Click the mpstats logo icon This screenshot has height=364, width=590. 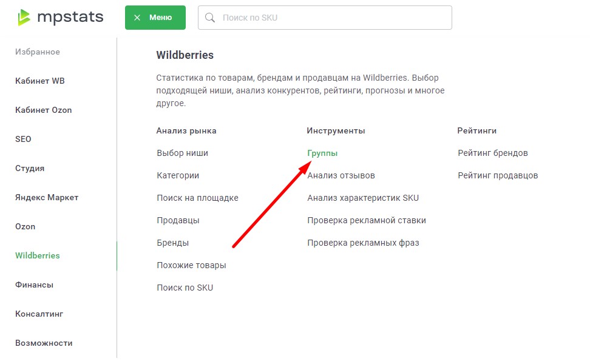pyautogui.click(x=25, y=18)
